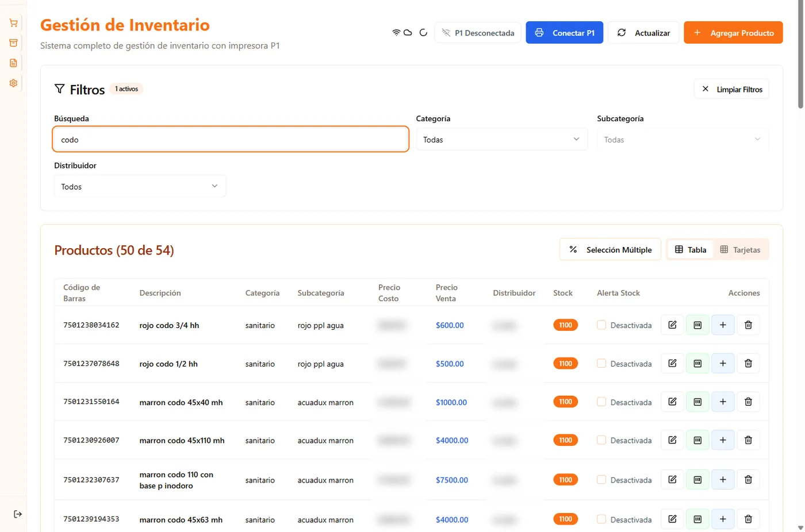Click the Stock column header
The height and width of the screenshot is (532, 805).
click(x=563, y=293)
